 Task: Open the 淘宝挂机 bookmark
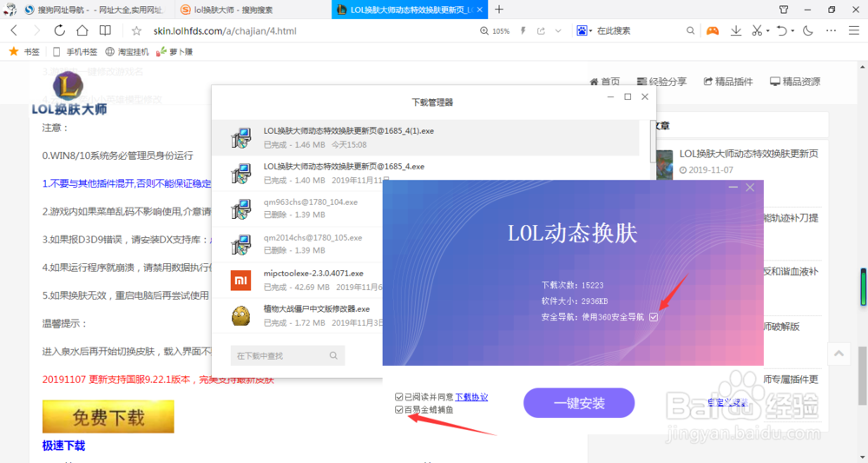[127, 51]
